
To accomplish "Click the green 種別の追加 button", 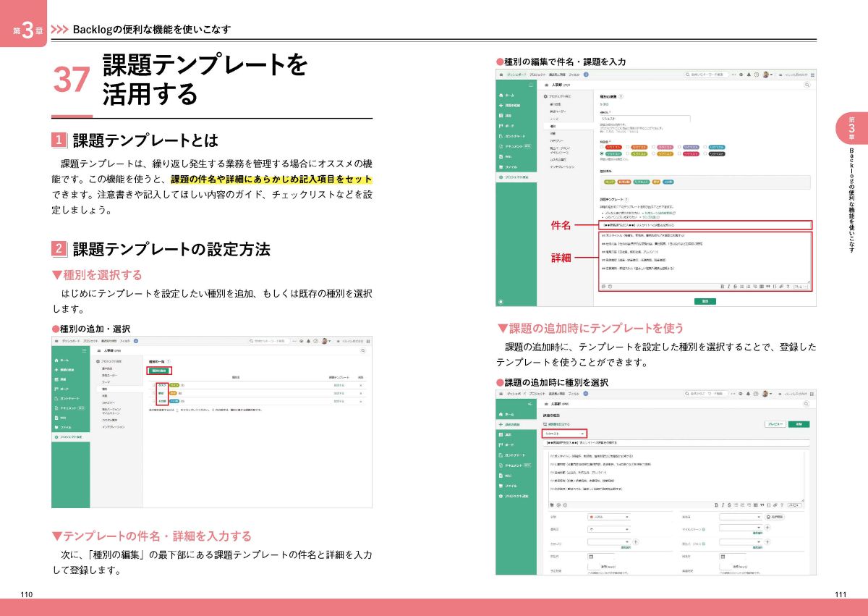I will point(160,371).
